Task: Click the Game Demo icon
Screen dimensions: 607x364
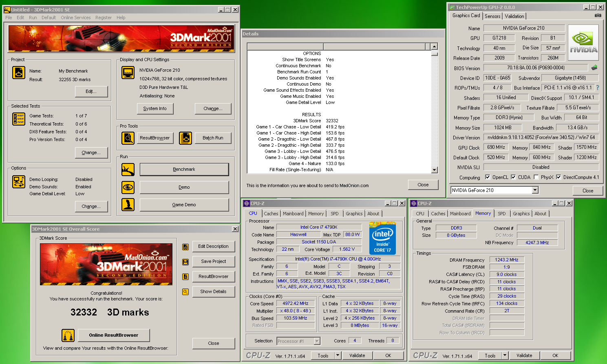Action: click(128, 205)
